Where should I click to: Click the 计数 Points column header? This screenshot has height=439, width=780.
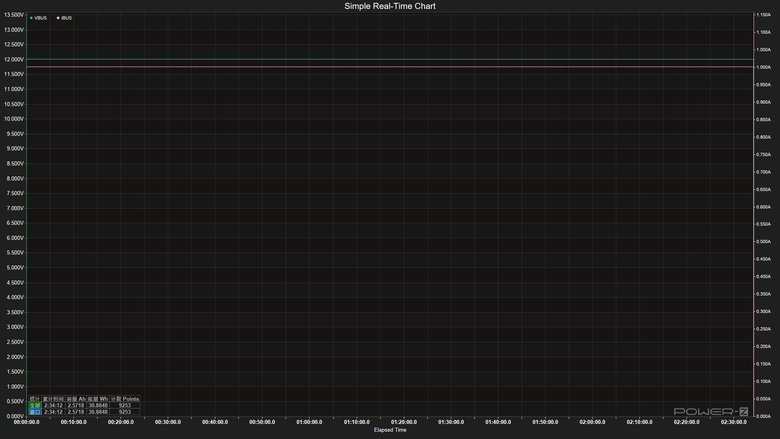click(x=125, y=399)
